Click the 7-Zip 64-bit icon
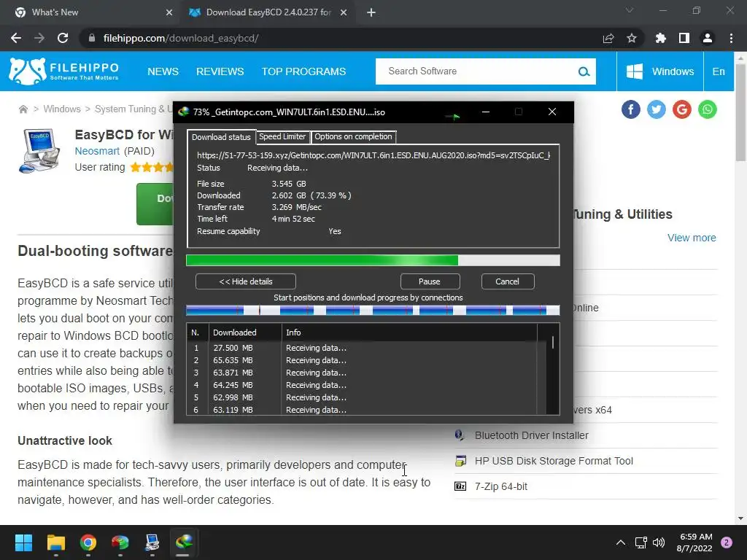Screen dimensions: 747x560 pos(460,486)
